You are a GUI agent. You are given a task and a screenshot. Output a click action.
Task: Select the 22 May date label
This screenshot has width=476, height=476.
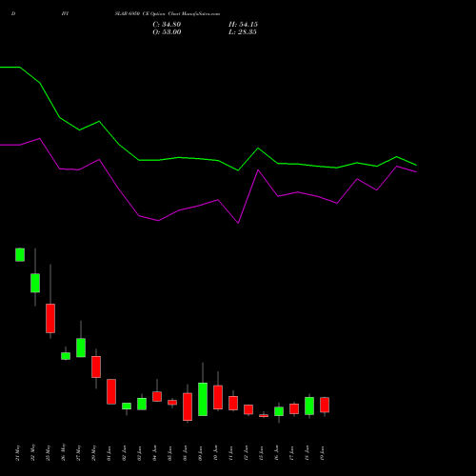pyautogui.click(x=33, y=453)
